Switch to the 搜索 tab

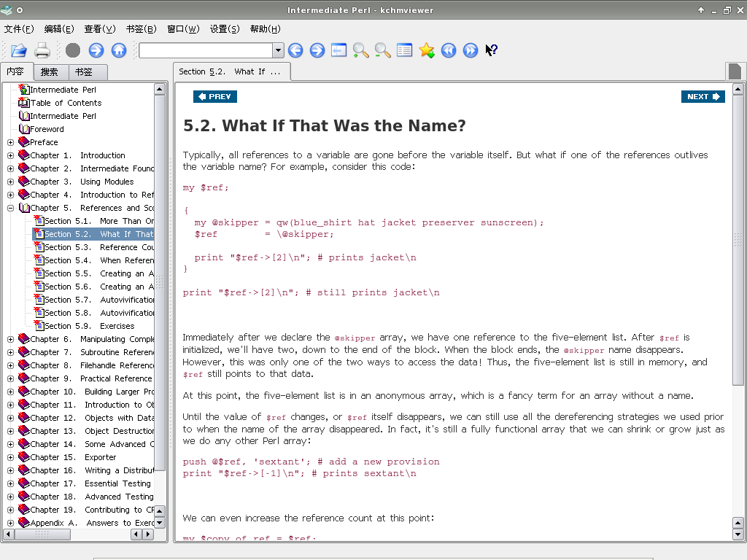[49, 72]
